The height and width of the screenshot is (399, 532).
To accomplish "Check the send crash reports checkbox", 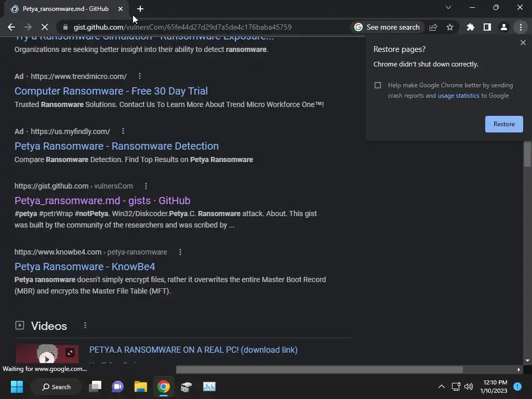I will click(378, 85).
